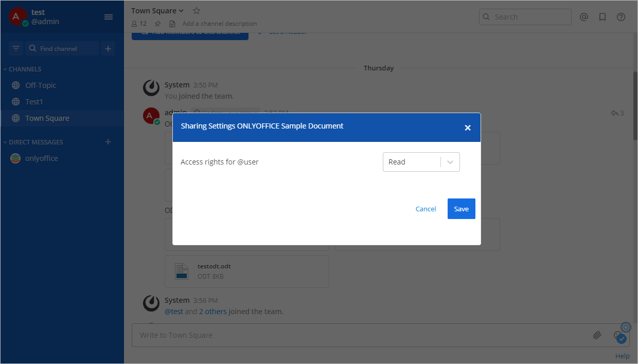Click the paperclip attachment icon
This screenshot has height=364, width=638.
pyautogui.click(x=597, y=335)
